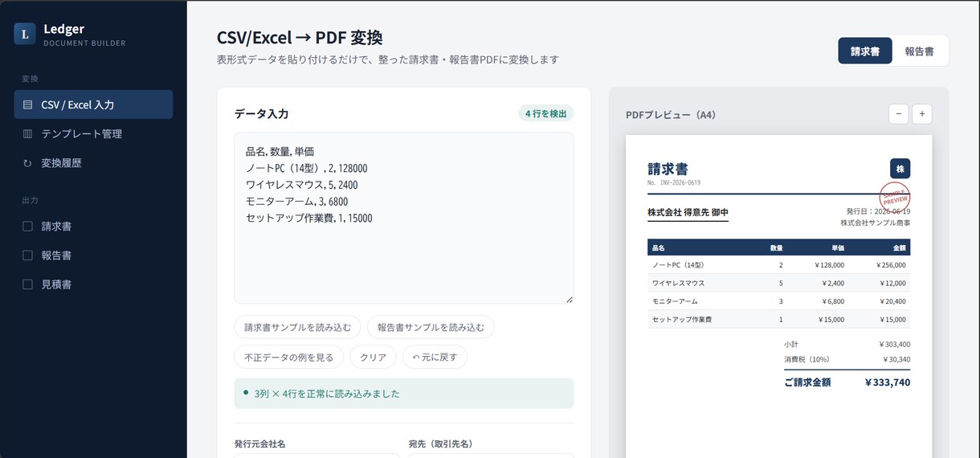
Task: Click the company 株 badge in preview
Action: tap(900, 169)
